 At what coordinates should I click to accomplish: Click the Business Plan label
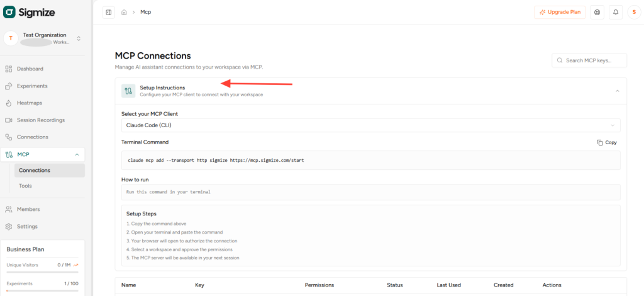(x=25, y=249)
